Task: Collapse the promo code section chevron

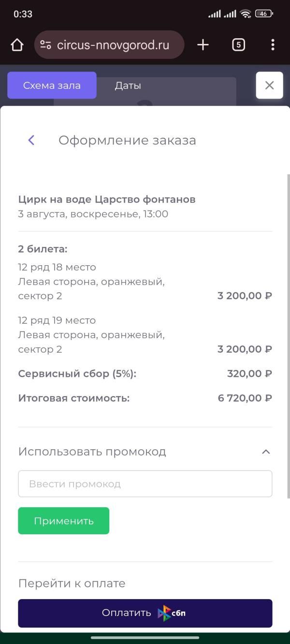Action: 266,452
